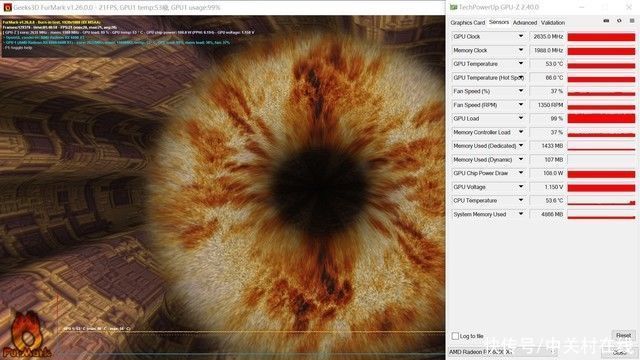Viewport: 640px width, 360px height.
Task: Expand the Memory Clock sensor dropdown
Action: [x=521, y=50]
